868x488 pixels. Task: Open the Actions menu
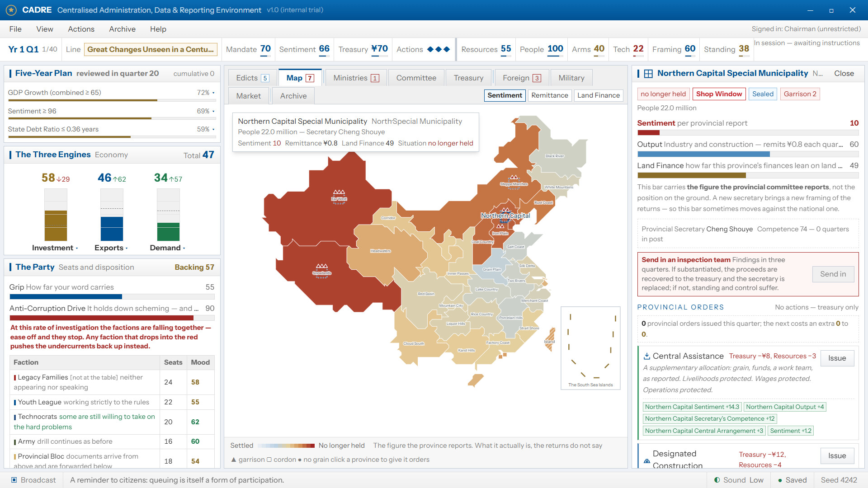[81, 29]
